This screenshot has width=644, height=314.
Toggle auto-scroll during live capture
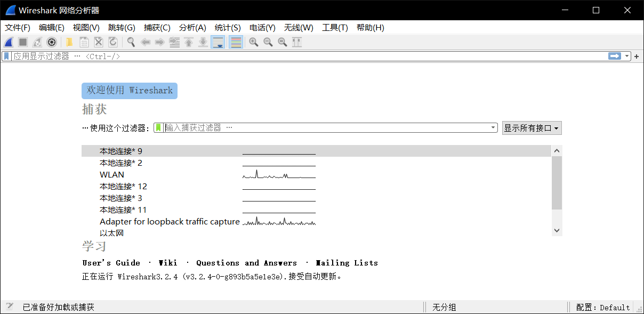click(218, 42)
